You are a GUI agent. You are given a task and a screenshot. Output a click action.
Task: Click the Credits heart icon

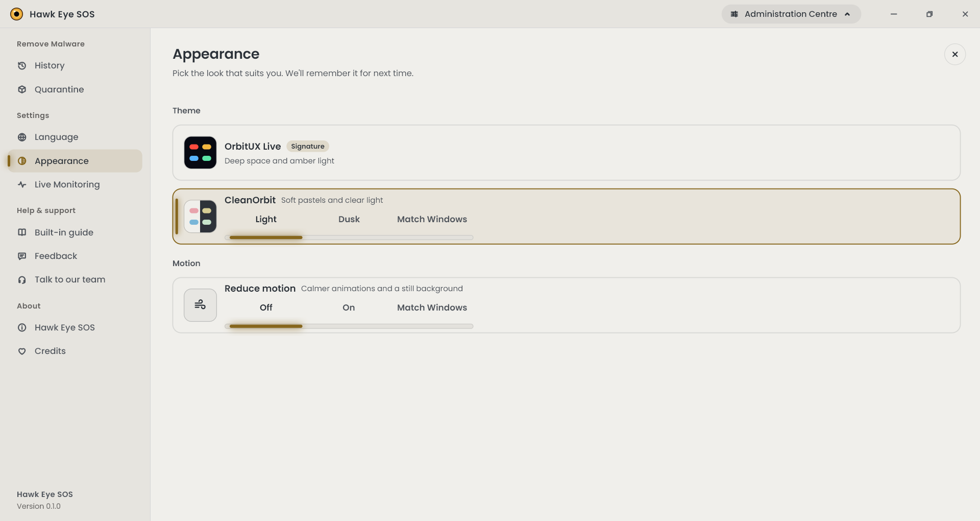(22, 351)
